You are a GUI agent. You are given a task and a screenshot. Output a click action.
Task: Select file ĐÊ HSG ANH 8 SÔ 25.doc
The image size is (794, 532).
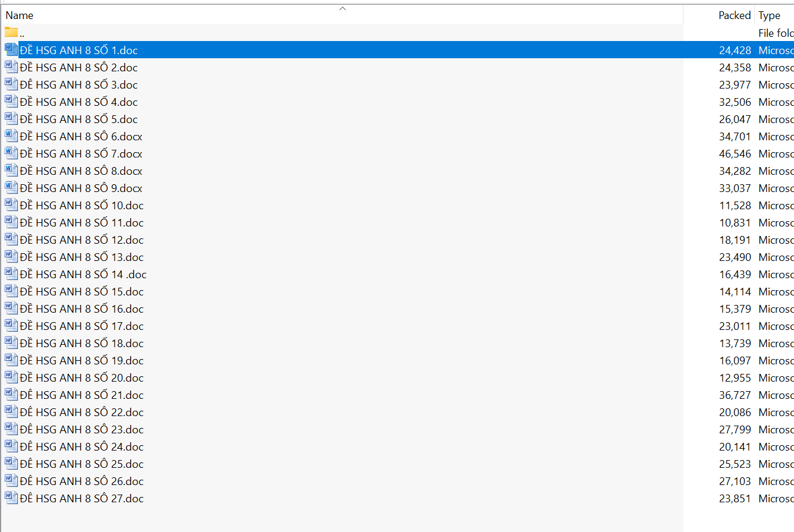(x=81, y=464)
